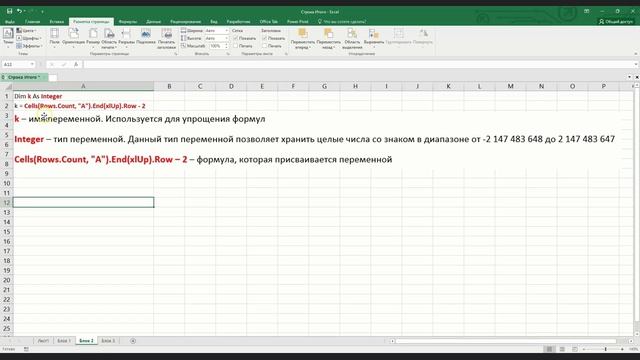Click the zoom slider in the status bar
Screen dimensions: 640x360
pyautogui.click(x=605, y=349)
